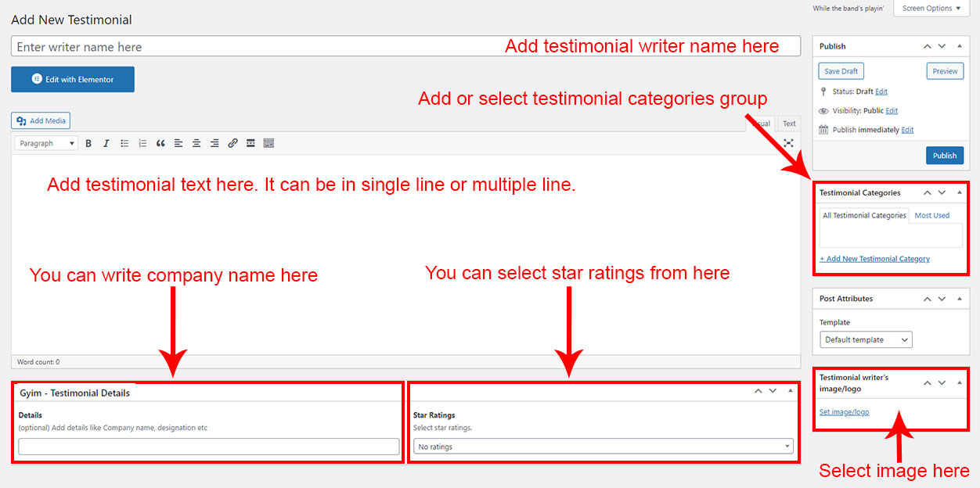Switch editor to Text tab
This screenshot has width=980, height=488.
(789, 124)
